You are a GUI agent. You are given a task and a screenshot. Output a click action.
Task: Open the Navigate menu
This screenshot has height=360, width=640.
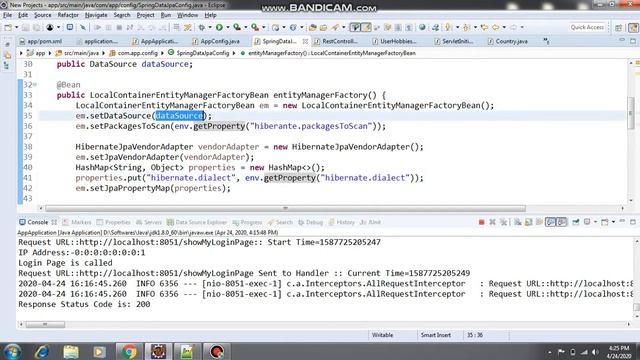pos(96,15)
